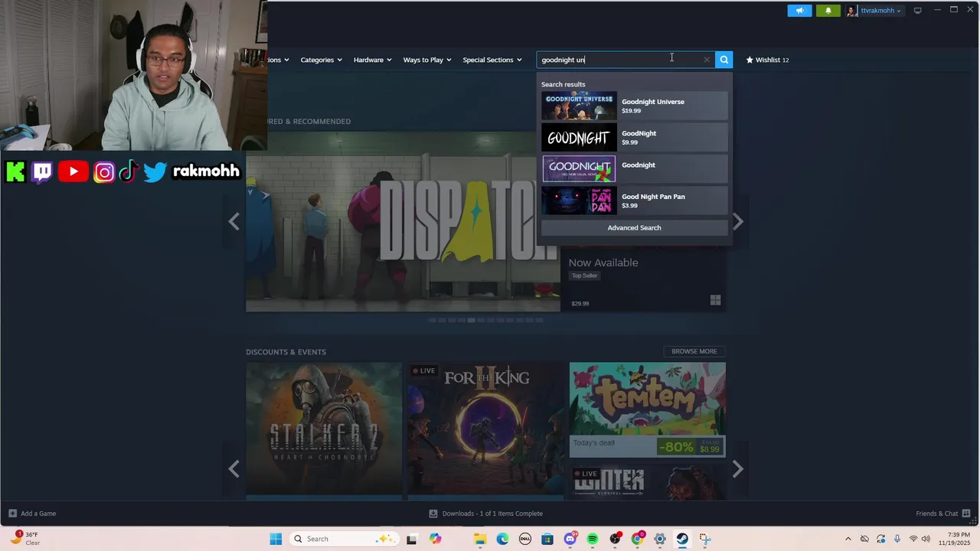
Task: Open the weather widget showing 36°F
Action: point(24,539)
